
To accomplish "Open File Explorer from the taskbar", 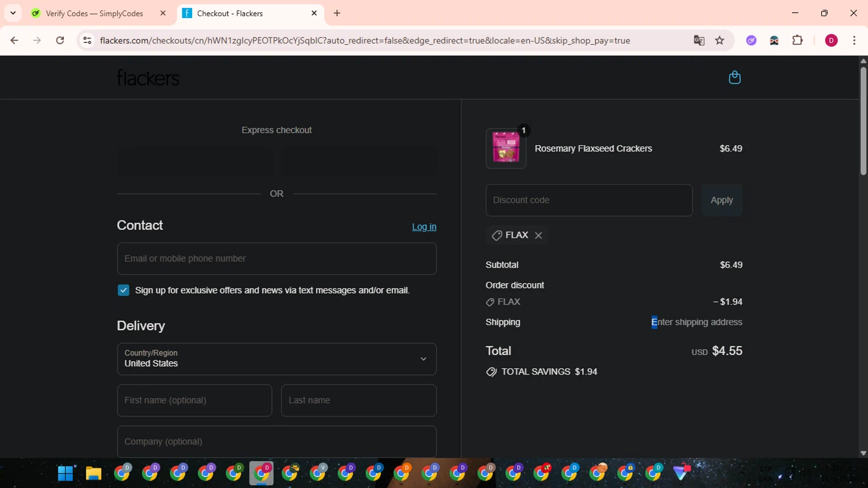I will pyautogui.click(x=94, y=474).
